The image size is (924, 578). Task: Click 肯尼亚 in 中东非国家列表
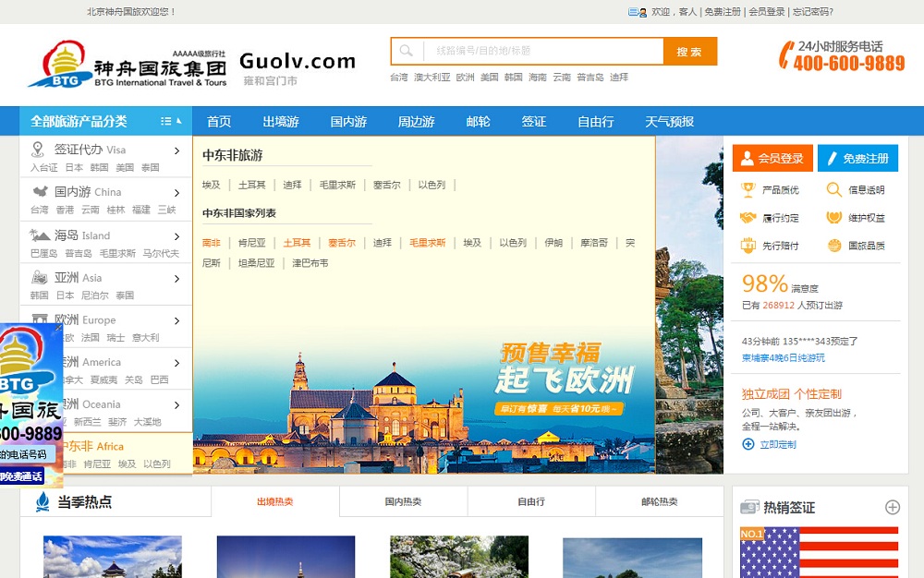point(251,243)
